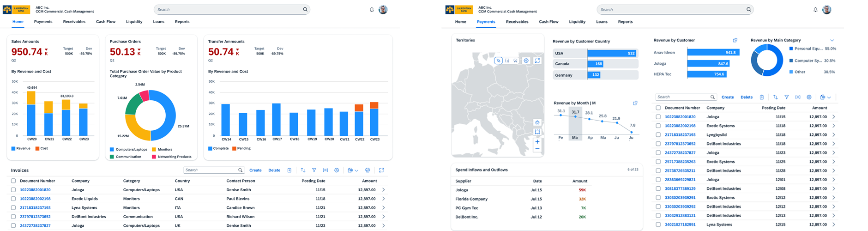
Task: Click the Territories map fullscreen icon
Action: pos(537,61)
